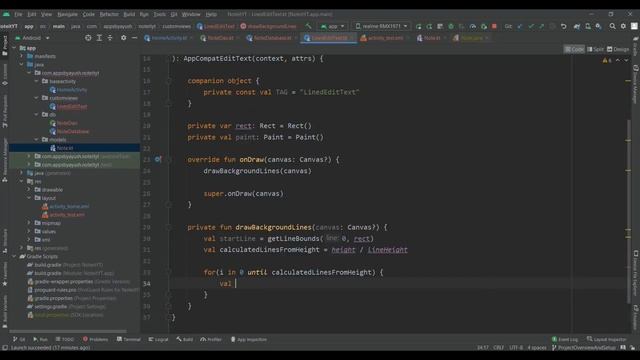Open the Profiler tool window
Screen dimensions: 640x360
[x=211, y=339]
